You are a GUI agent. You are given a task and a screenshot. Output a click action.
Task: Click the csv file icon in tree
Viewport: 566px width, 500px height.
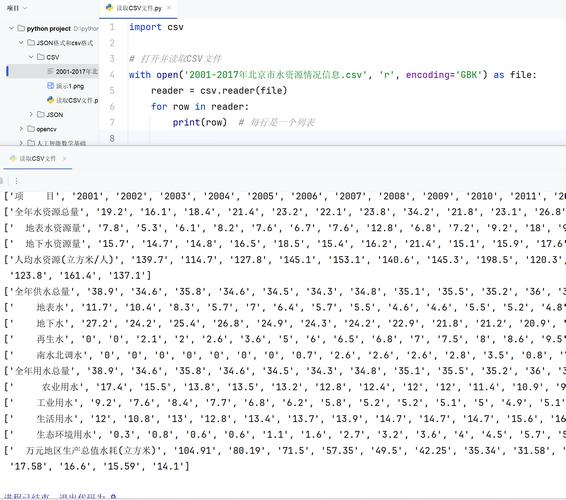[51, 71]
